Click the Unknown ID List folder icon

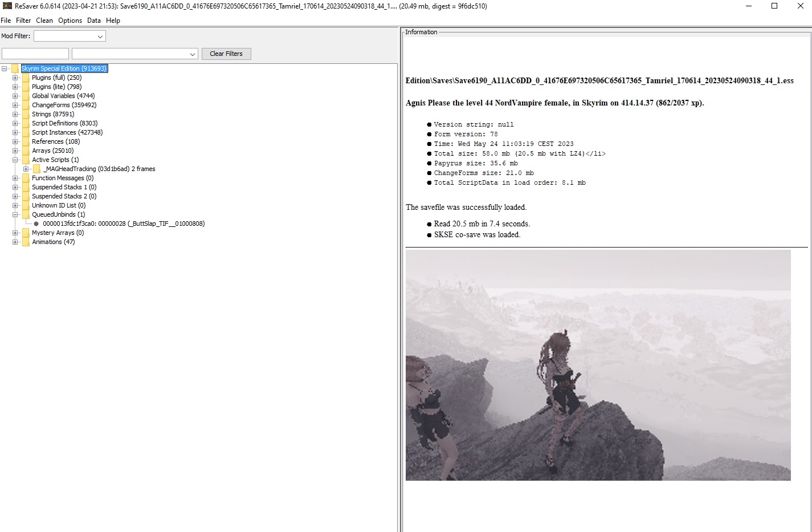coord(26,205)
